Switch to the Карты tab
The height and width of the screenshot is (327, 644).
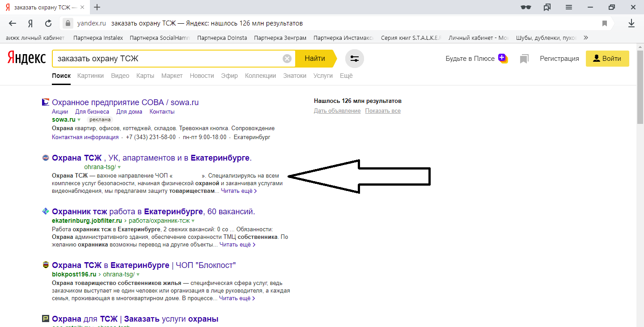point(145,76)
